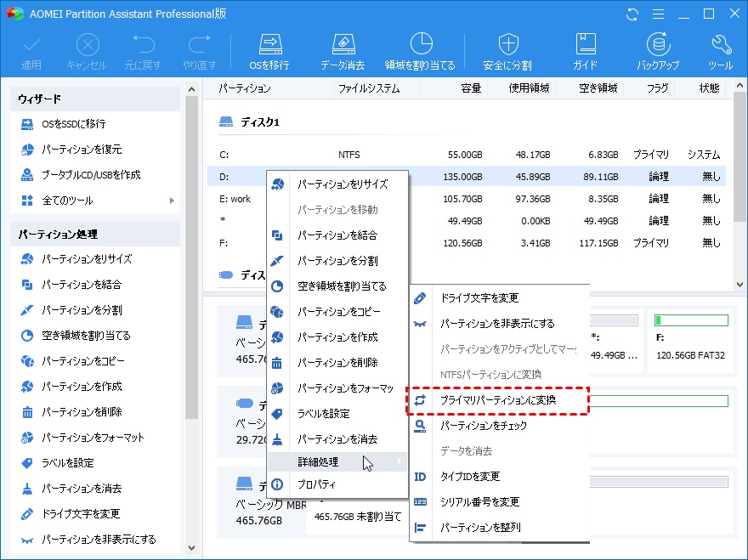Screen dimensions: 748x560
Task: Select パーティションを削除 in the context menu
Action: click(x=337, y=363)
